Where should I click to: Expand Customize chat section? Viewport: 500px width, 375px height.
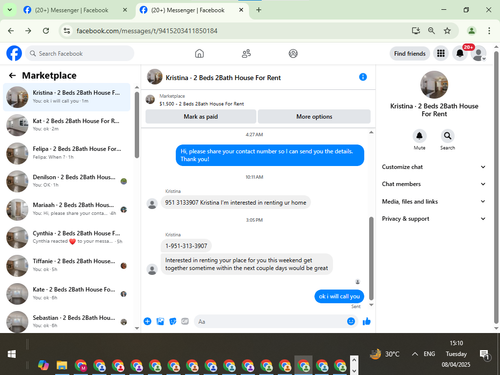tap(433, 167)
